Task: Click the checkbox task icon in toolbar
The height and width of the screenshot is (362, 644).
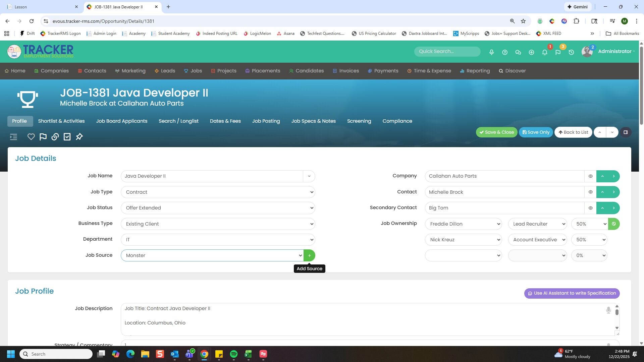Action: (x=67, y=137)
